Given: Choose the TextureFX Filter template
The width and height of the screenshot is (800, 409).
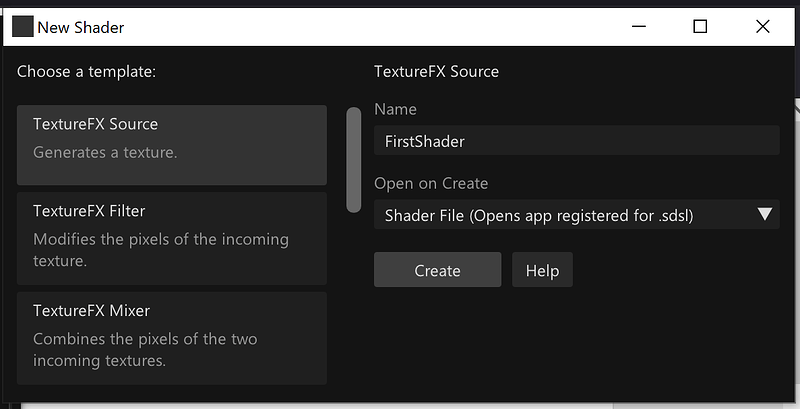Looking at the screenshot, I should coord(172,239).
